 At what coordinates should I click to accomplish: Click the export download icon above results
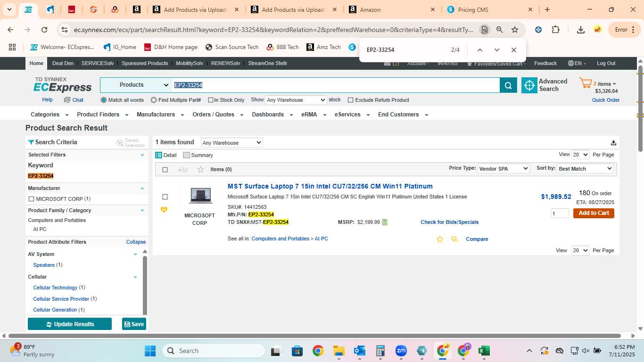point(613,143)
